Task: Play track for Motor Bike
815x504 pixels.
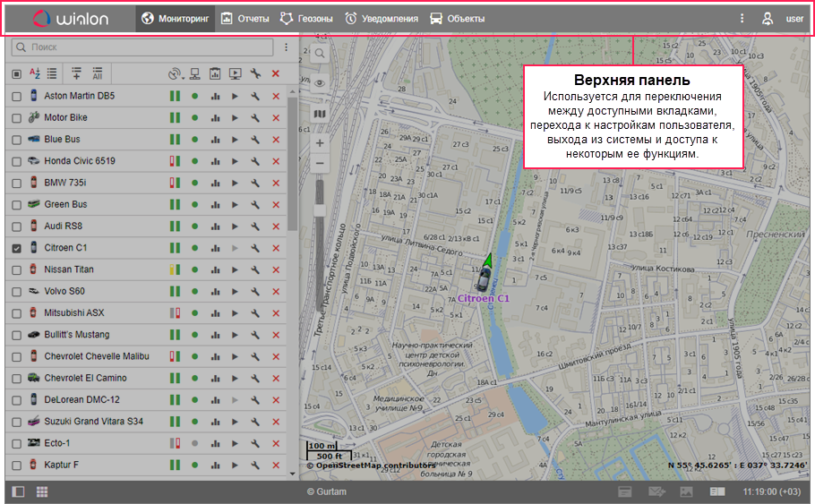Action: pos(235,118)
